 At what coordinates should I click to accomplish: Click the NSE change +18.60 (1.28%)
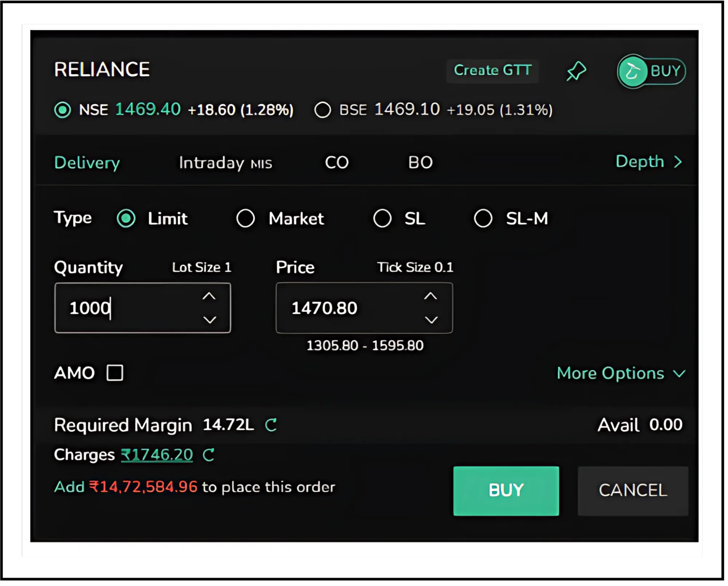[x=241, y=110]
